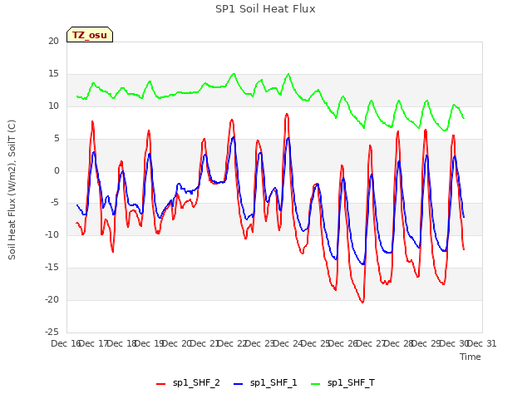Click the Dec 22 x-axis tick label
Image resolution: width=532 pixels, height=399 pixels.
[x=232, y=343]
